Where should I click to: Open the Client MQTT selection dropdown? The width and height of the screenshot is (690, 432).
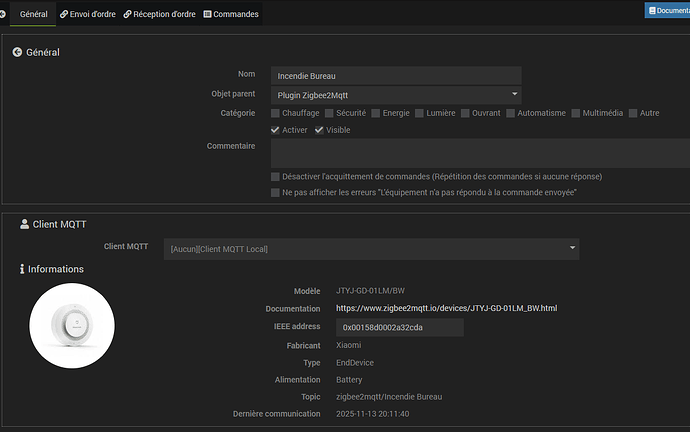click(x=371, y=248)
